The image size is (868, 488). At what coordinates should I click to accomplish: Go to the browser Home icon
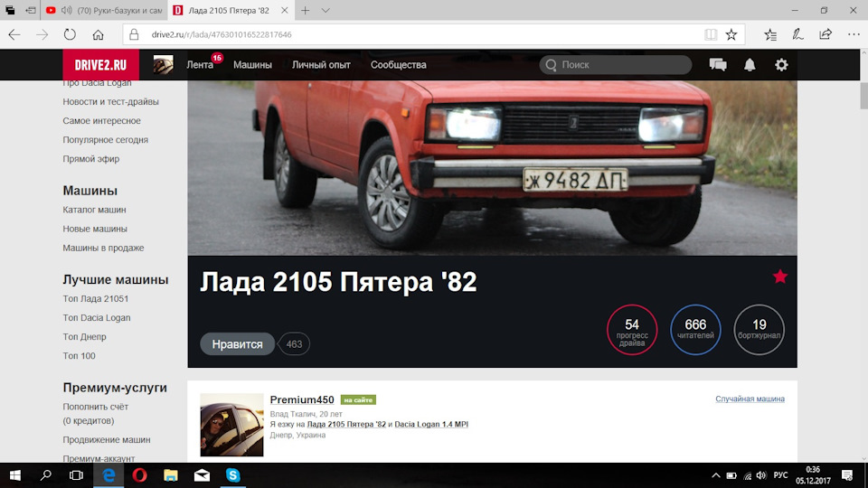(x=98, y=34)
